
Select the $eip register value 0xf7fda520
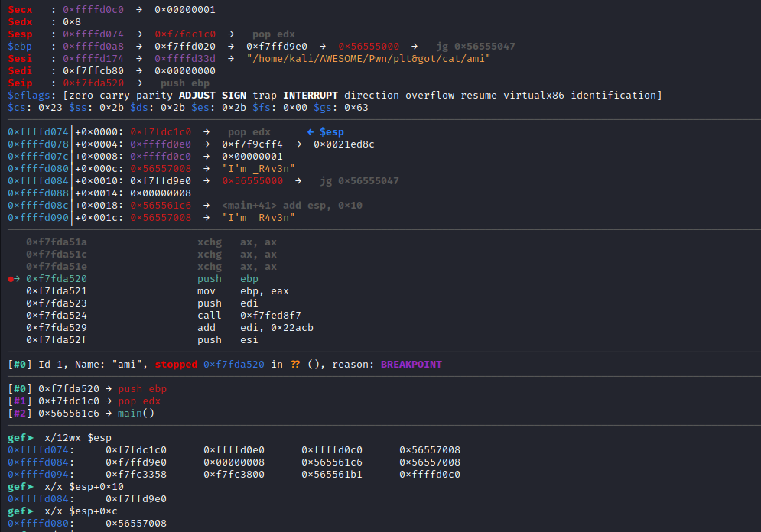[93, 83]
